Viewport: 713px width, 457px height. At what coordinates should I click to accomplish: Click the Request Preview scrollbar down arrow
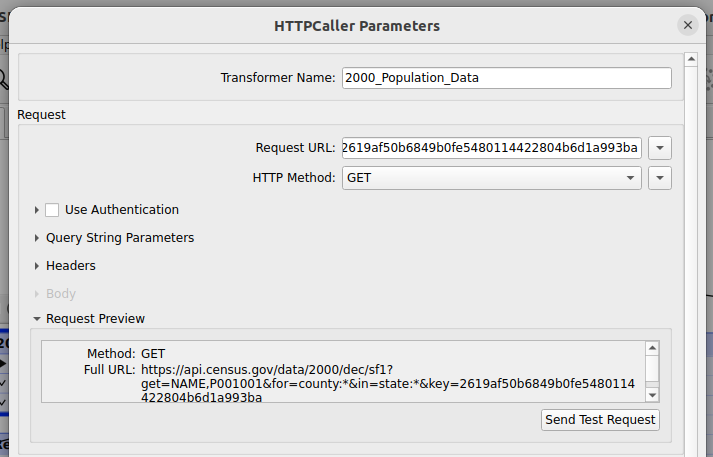pos(652,395)
